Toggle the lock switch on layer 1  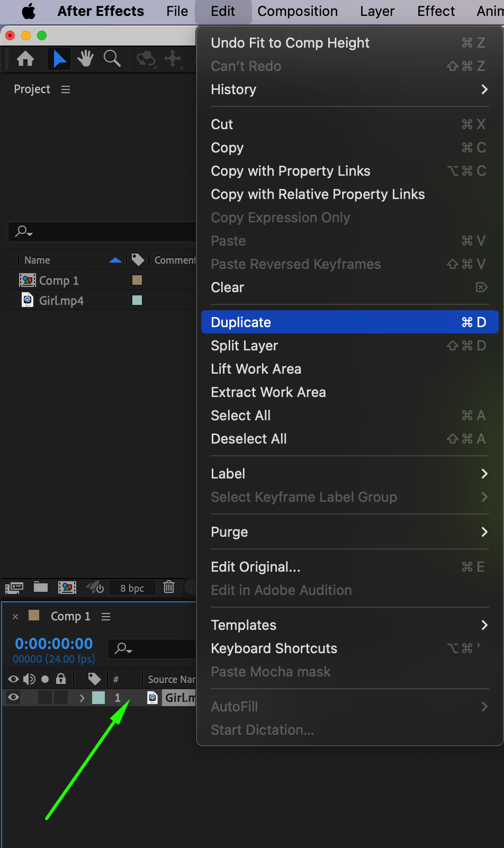click(x=61, y=697)
